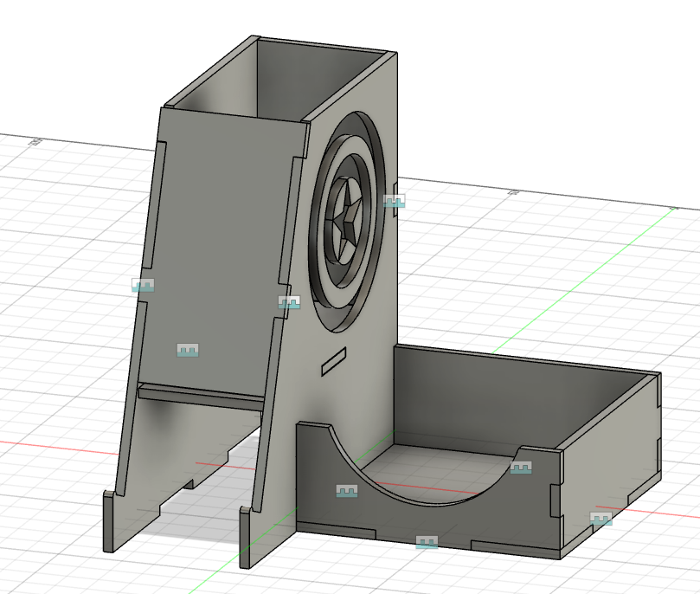Click the joint glyph on the tray's bottom front edge
The height and width of the screenshot is (594, 700).
[427, 542]
